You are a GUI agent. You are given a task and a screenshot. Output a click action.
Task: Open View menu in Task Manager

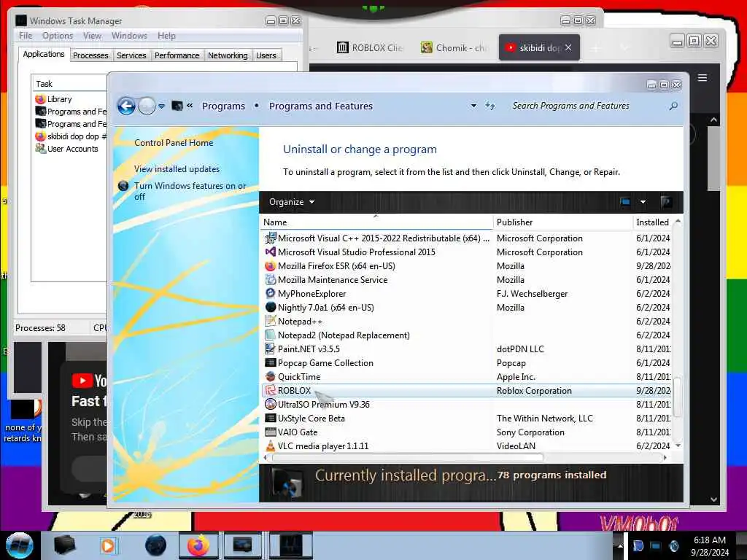pyautogui.click(x=92, y=36)
